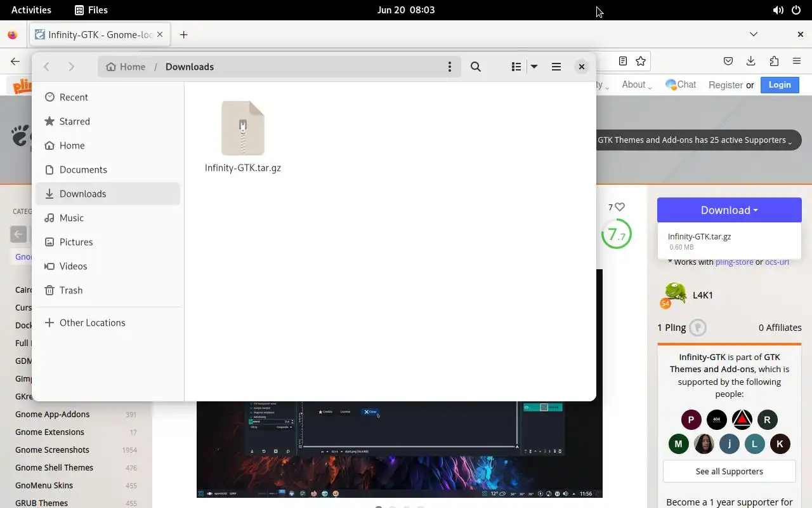
Task: Click Firefox back arrow button
Action: point(15,61)
